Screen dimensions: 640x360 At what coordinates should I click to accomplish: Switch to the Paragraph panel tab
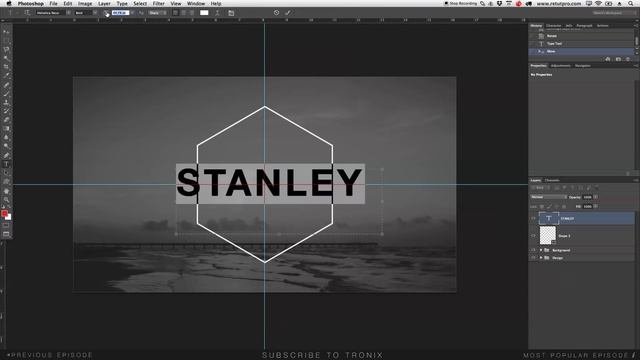tap(584, 26)
